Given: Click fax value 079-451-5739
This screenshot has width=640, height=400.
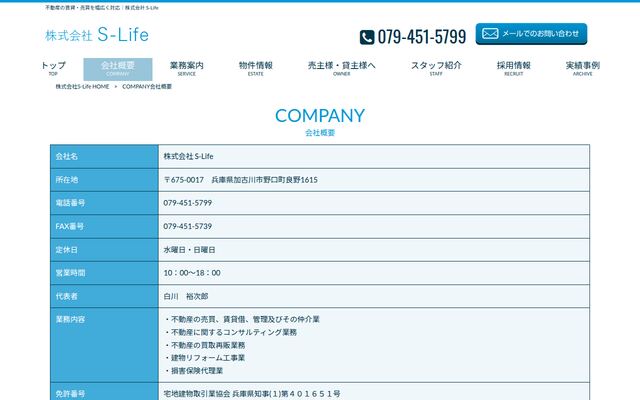Looking at the screenshot, I should coord(188,226).
